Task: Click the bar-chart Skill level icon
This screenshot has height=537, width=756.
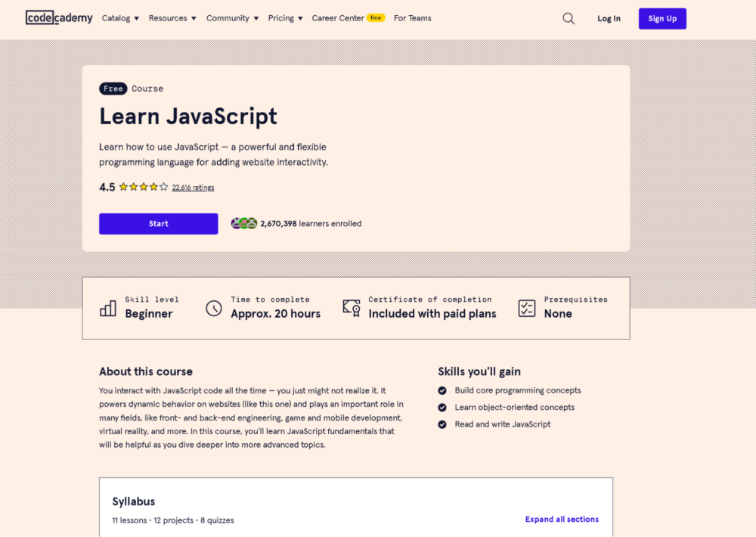Action: (x=107, y=307)
